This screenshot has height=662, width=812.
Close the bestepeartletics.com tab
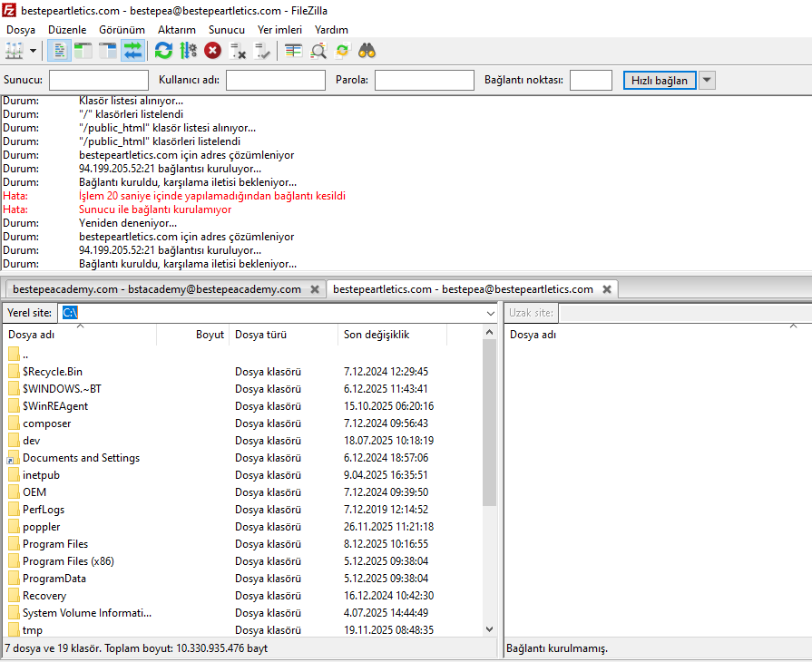click(607, 289)
